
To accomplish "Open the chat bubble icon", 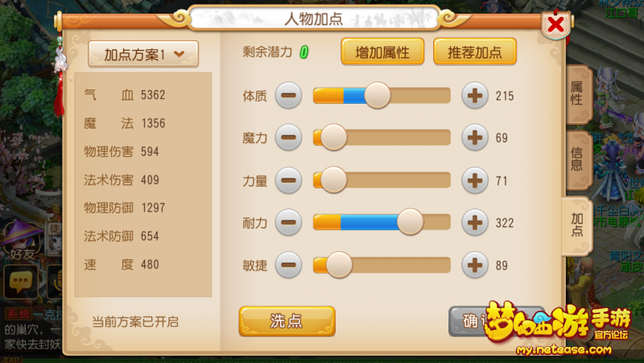I will point(21,282).
